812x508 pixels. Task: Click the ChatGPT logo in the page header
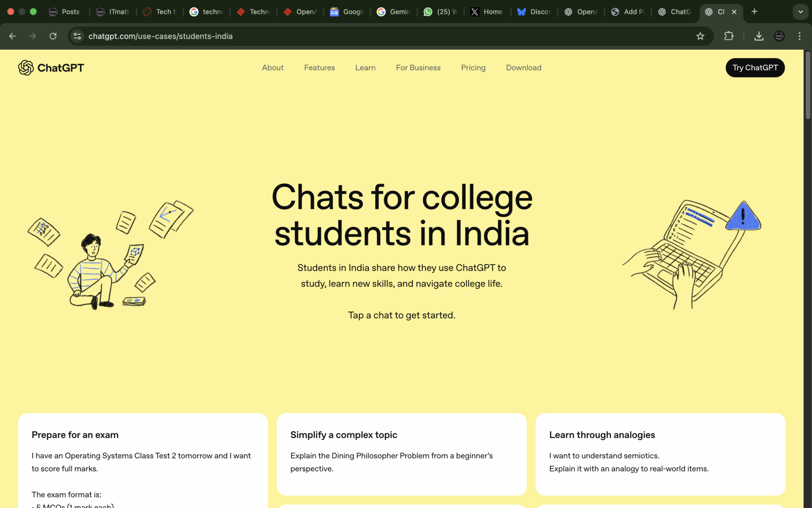coord(51,67)
